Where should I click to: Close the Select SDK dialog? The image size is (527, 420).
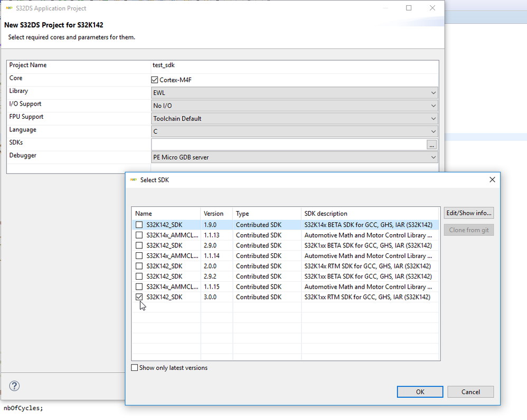pos(492,179)
